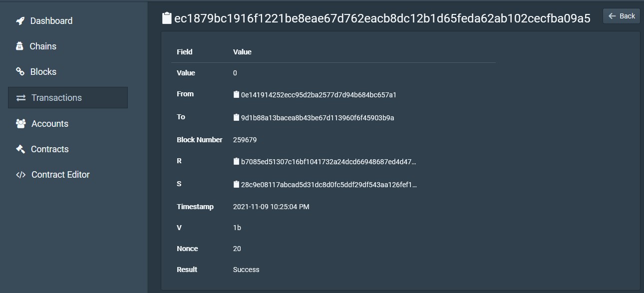The image size is (644, 293).
Task: Navigate to the Accounts section
Action: [x=49, y=123]
